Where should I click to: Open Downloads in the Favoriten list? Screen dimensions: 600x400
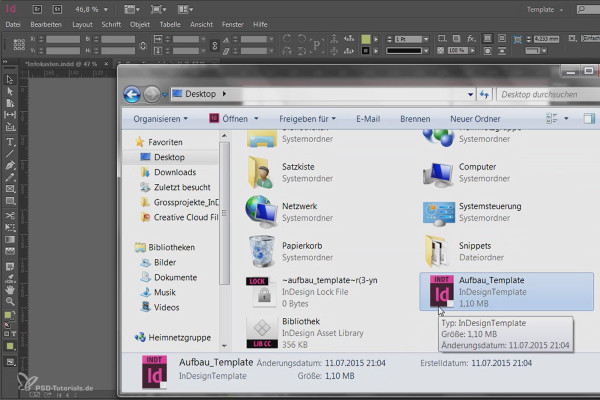(175, 172)
